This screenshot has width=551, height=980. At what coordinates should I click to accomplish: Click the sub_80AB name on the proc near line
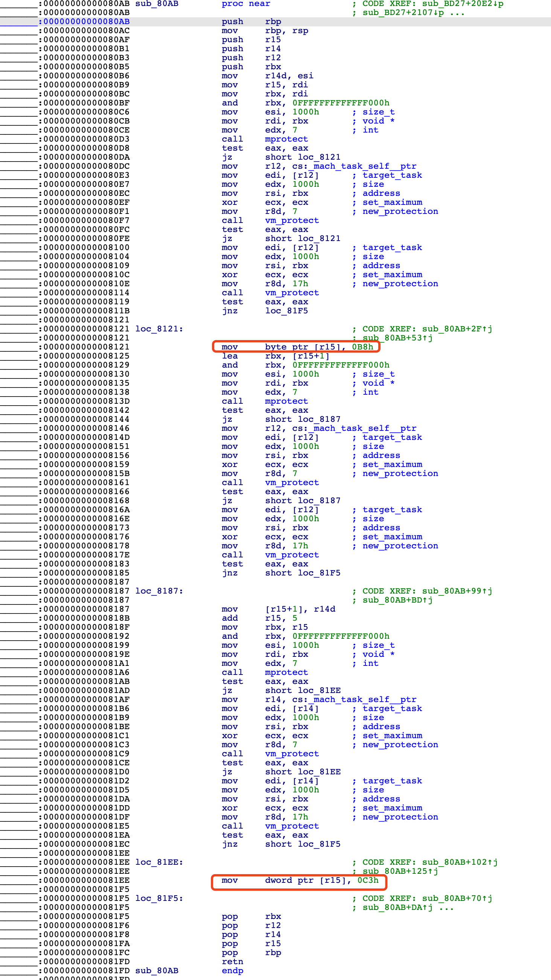click(x=157, y=4)
